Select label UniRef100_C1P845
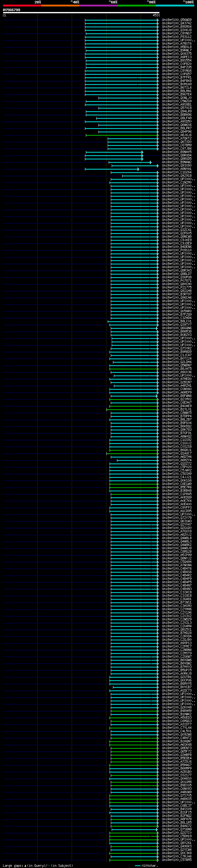This screenshot has width=197, height=868. tap(176, 494)
